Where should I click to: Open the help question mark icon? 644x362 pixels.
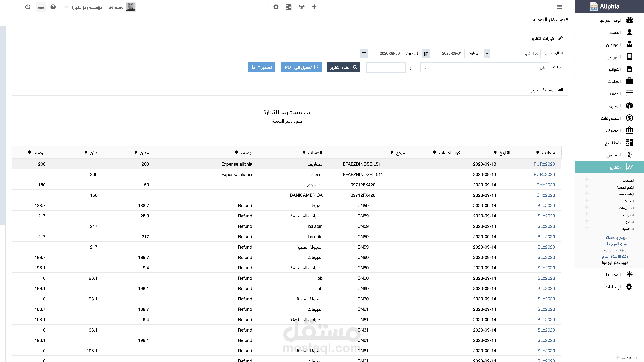[x=53, y=7]
